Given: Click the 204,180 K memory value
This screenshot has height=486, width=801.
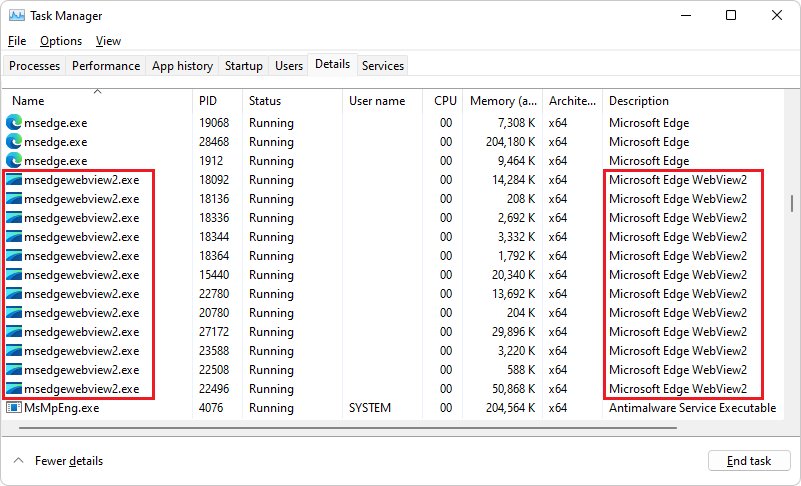Looking at the screenshot, I should 510,142.
